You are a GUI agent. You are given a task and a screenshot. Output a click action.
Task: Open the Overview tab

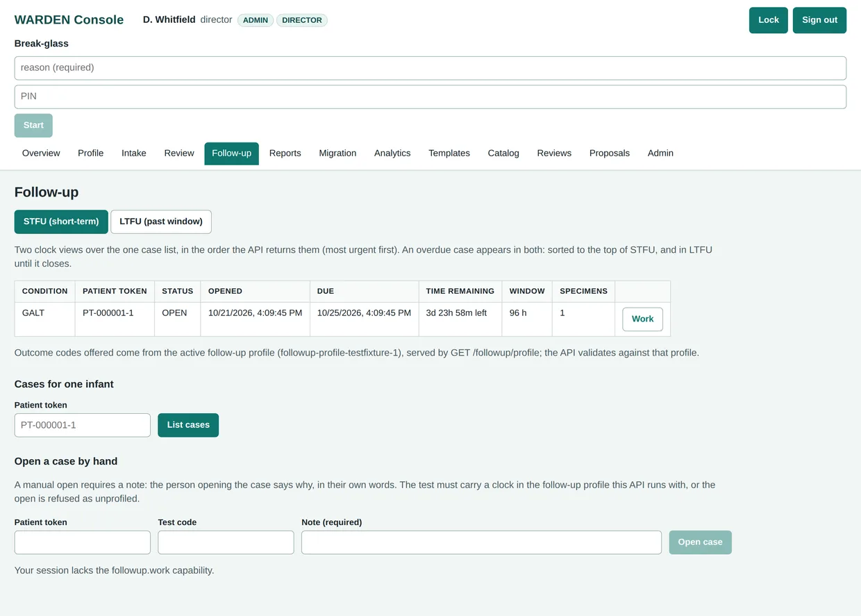(x=41, y=153)
